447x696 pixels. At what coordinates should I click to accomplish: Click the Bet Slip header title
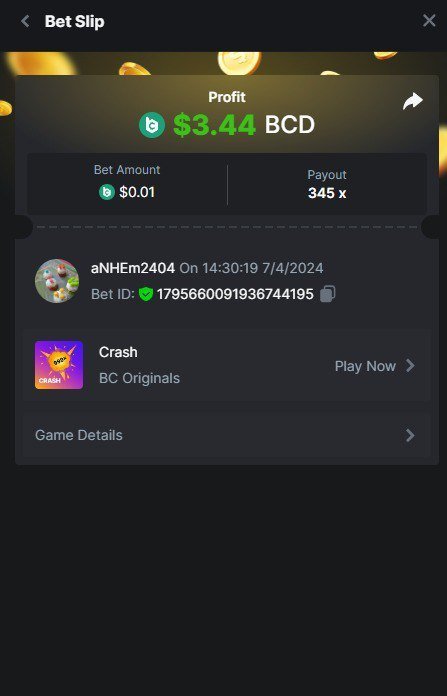[x=75, y=21]
